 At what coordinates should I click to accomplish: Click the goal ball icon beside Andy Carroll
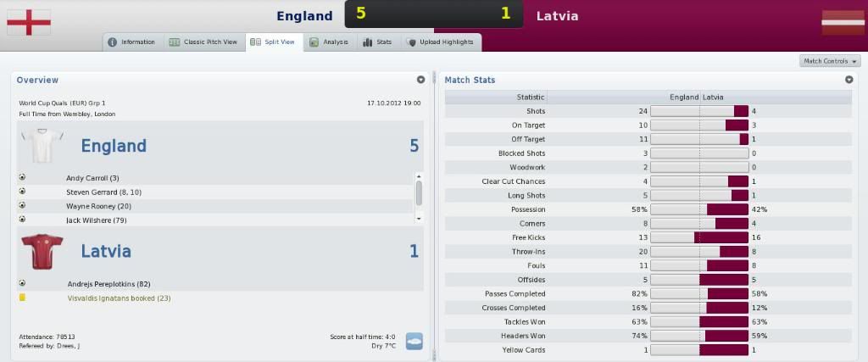click(x=22, y=177)
